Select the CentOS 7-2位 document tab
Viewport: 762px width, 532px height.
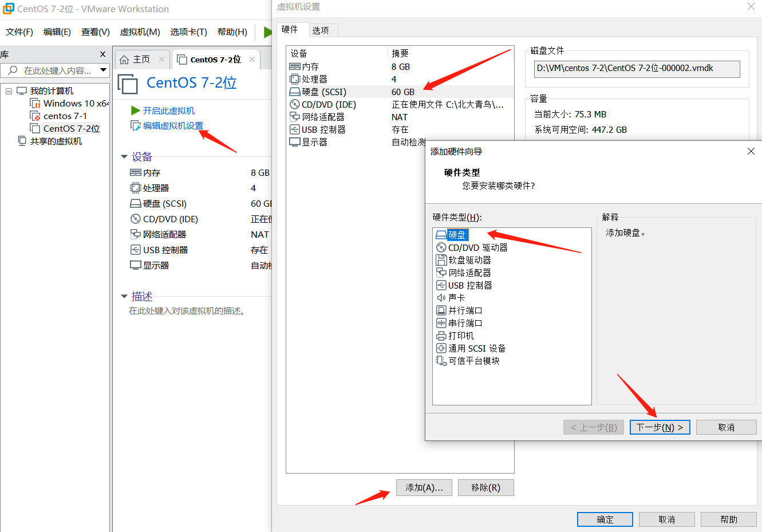(x=216, y=60)
